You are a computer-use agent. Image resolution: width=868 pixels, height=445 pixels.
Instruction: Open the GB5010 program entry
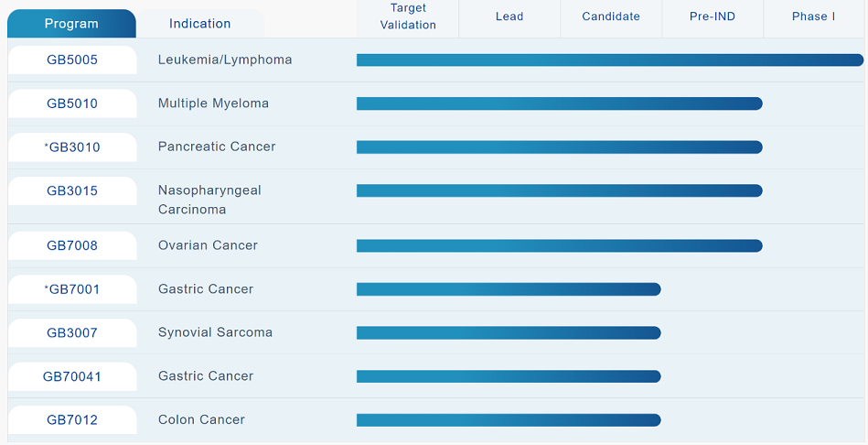72,103
